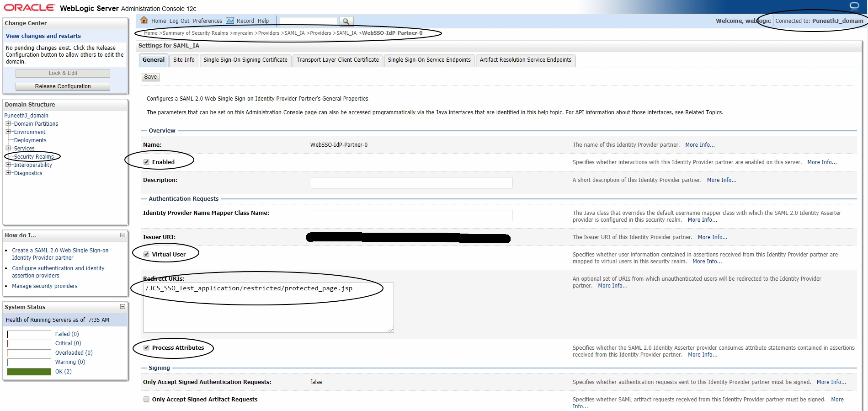Open Summary of Security Realms breadcrumb
868x411 pixels.
tap(195, 33)
